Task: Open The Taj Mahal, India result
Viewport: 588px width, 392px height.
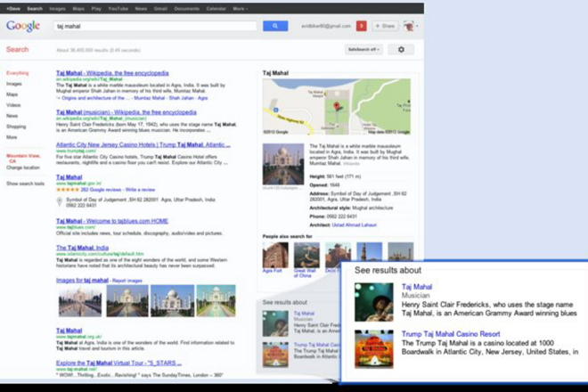Action: pos(83,248)
